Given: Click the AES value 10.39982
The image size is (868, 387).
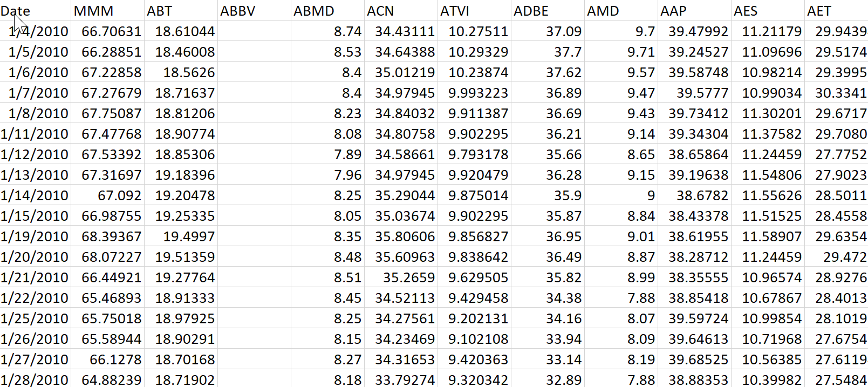Looking at the screenshot, I should click(768, 379).
